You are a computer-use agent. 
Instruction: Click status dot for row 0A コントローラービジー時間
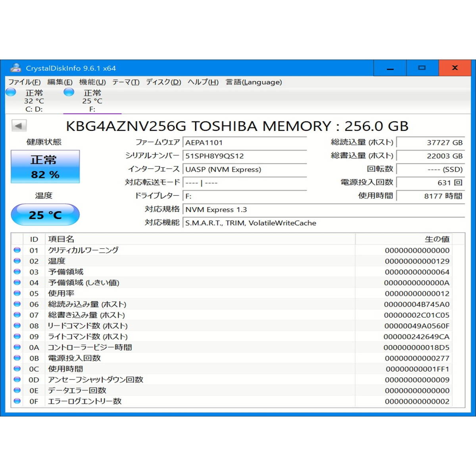coord(17,347)
